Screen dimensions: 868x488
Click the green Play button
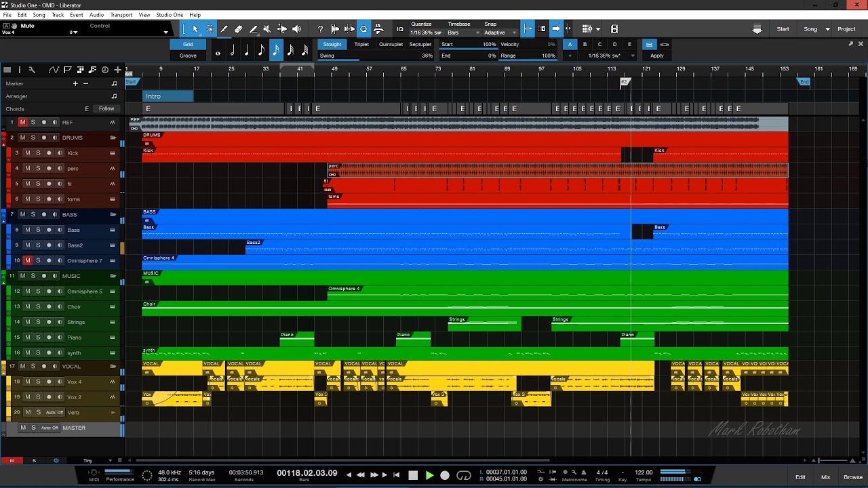[x=429, y=476]
